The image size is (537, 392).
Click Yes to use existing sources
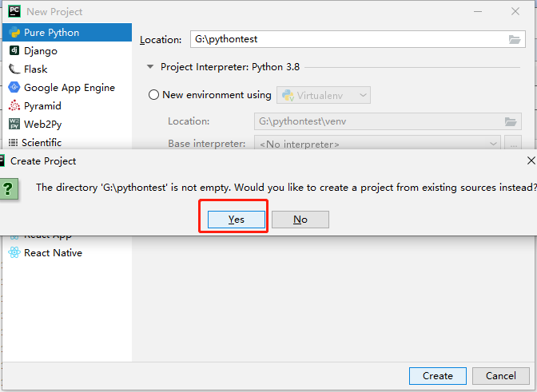point(236,220)
